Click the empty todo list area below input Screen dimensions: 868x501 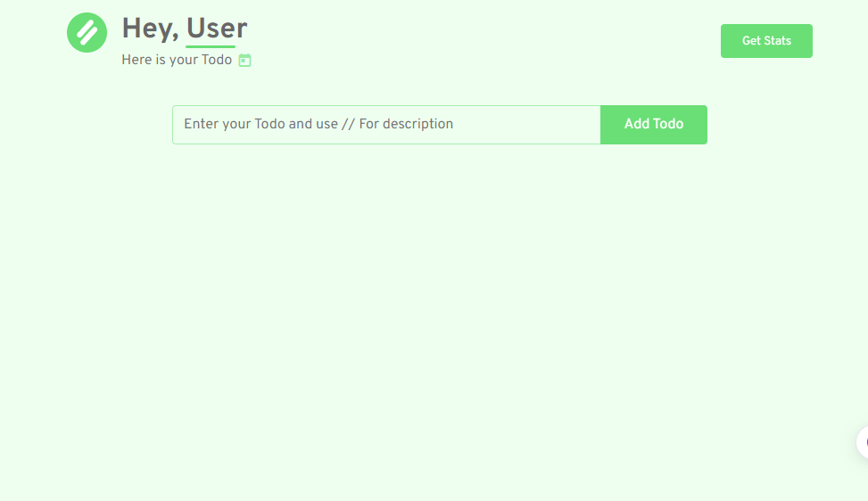(437, 312)
